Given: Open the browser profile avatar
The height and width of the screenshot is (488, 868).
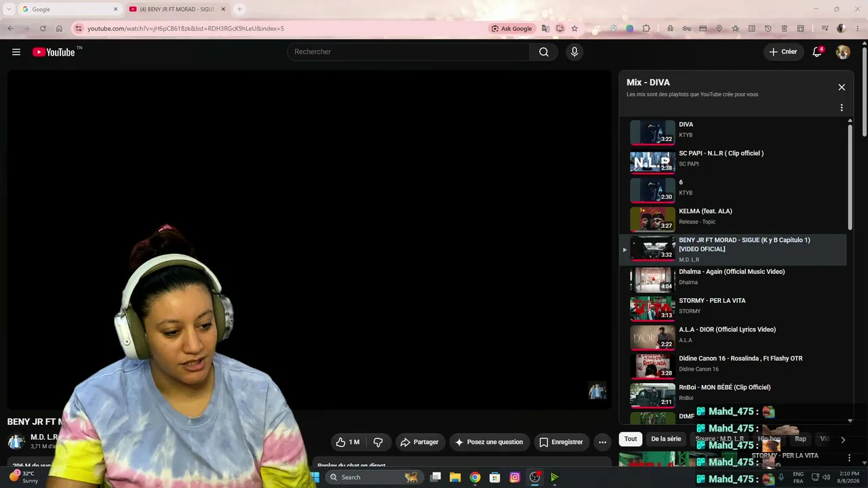Looking at the screenshot, I should click(x=842, y=28).
